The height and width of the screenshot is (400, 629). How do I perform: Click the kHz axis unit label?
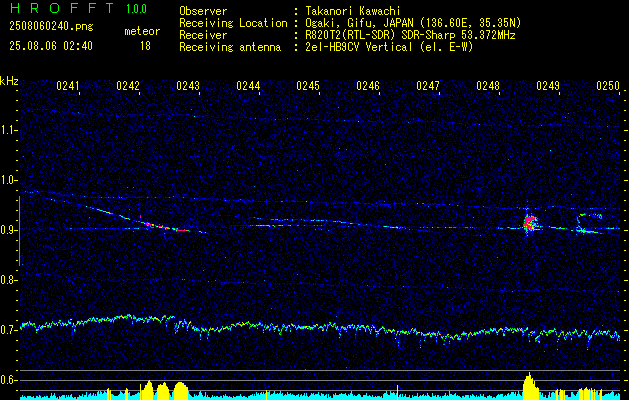9,81
